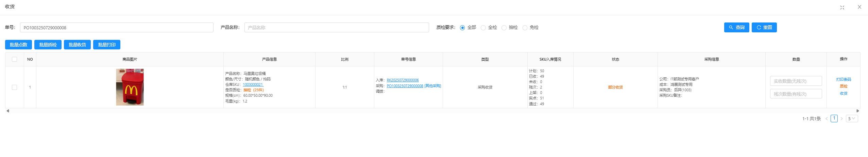Click the 批量点数 button

tap(18, 45)
